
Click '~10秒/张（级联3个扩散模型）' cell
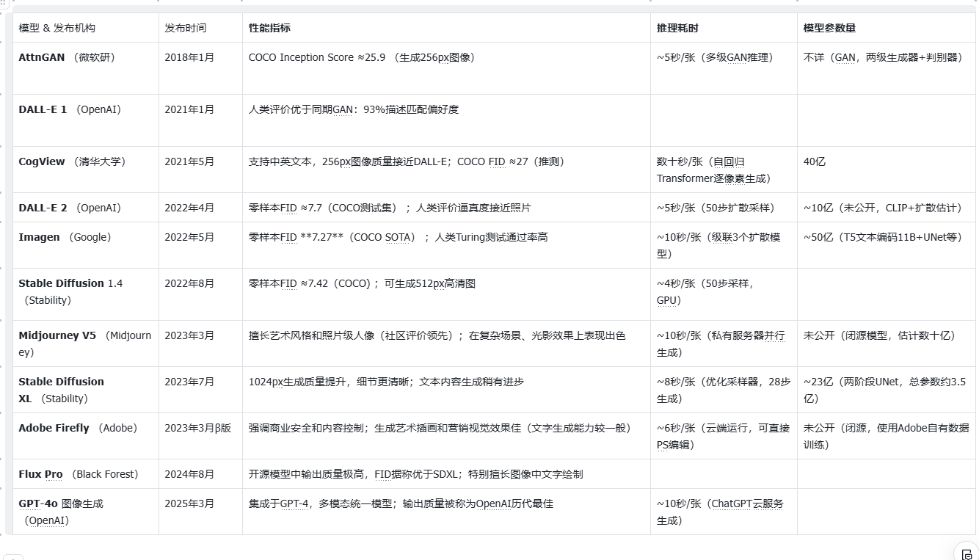click(724, 245)
